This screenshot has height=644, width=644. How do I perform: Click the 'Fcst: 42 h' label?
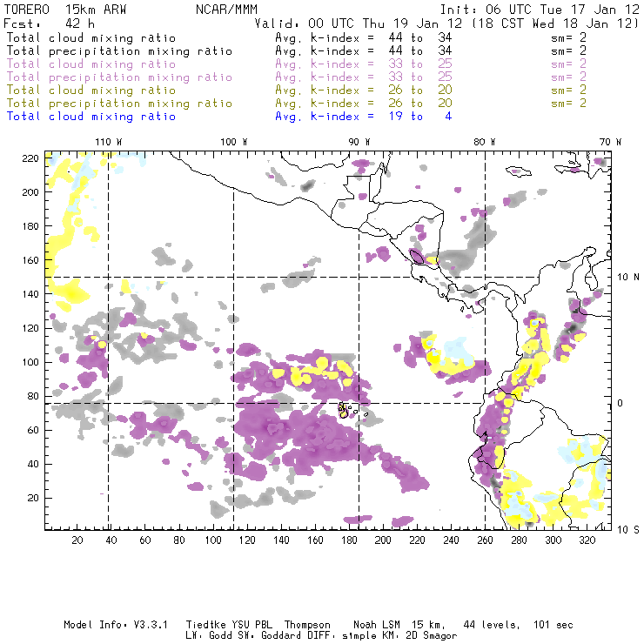49,23
